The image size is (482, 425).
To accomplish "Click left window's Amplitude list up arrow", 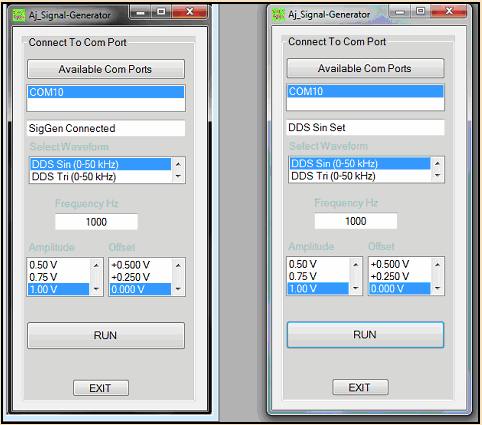I will click(96, 265).
